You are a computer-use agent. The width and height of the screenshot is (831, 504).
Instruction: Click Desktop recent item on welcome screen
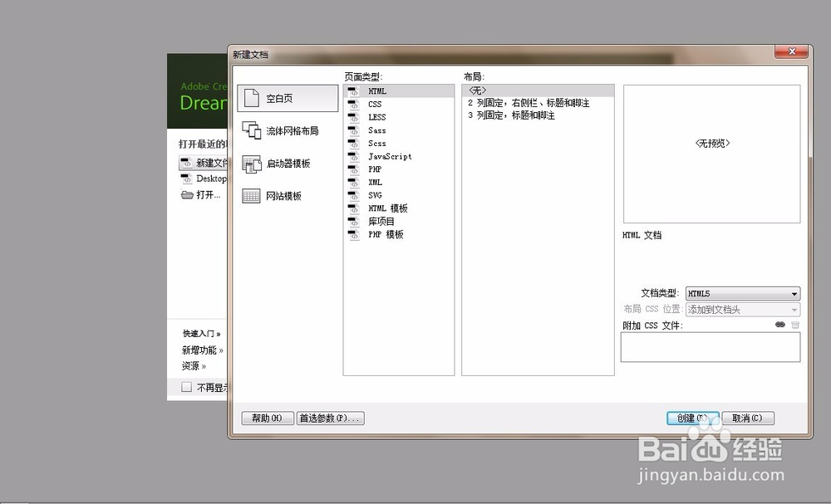211,179
